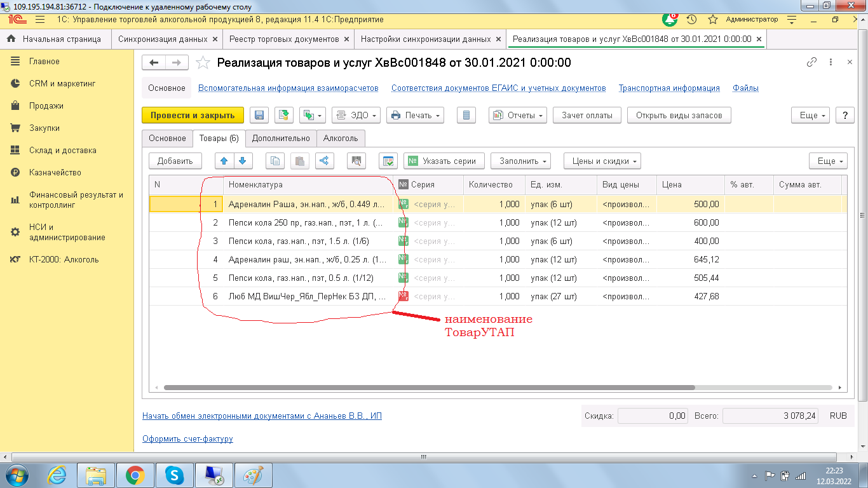The image size is (868, 488).
Task: Move row up with blue arrow
Action: point(224,161)
